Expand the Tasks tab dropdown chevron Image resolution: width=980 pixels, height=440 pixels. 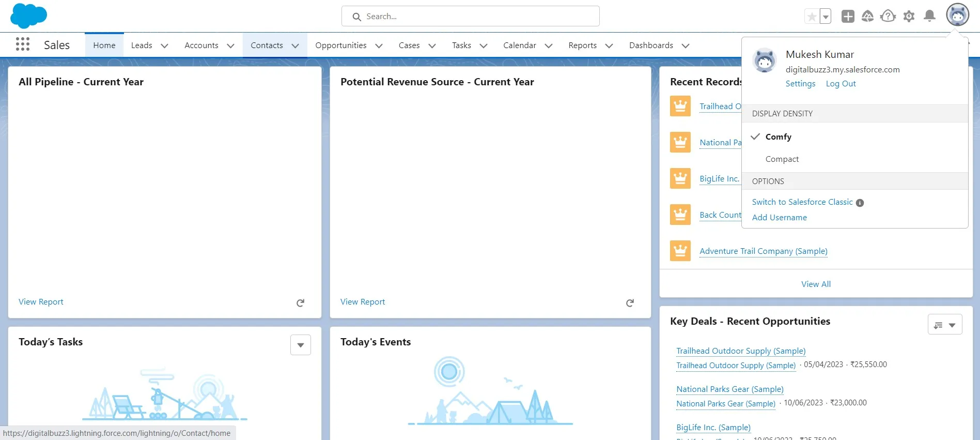(x=484, y=45)
